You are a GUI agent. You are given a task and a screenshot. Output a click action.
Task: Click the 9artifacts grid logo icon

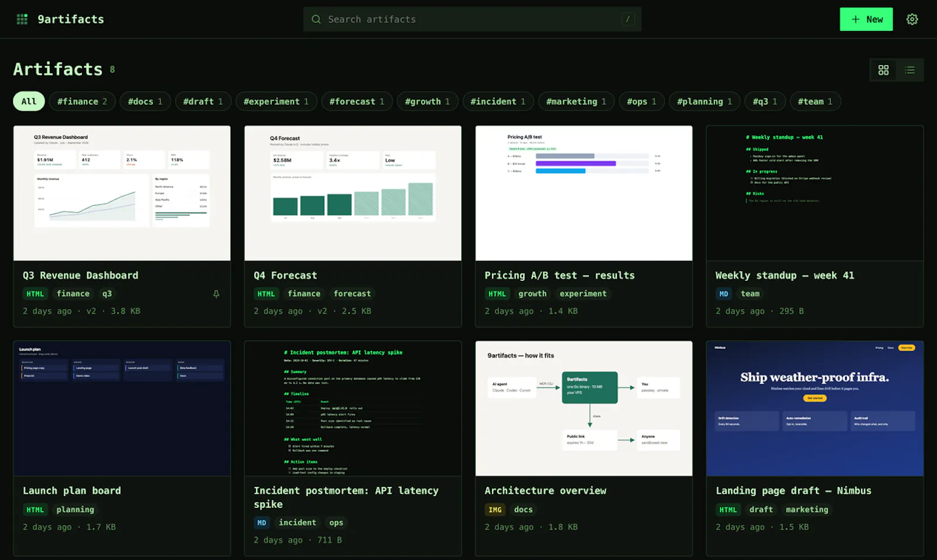(22, 19)
